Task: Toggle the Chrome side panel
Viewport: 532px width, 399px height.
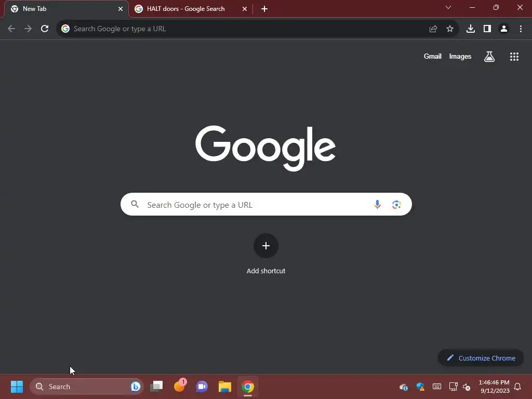Action: pos(487,29)
